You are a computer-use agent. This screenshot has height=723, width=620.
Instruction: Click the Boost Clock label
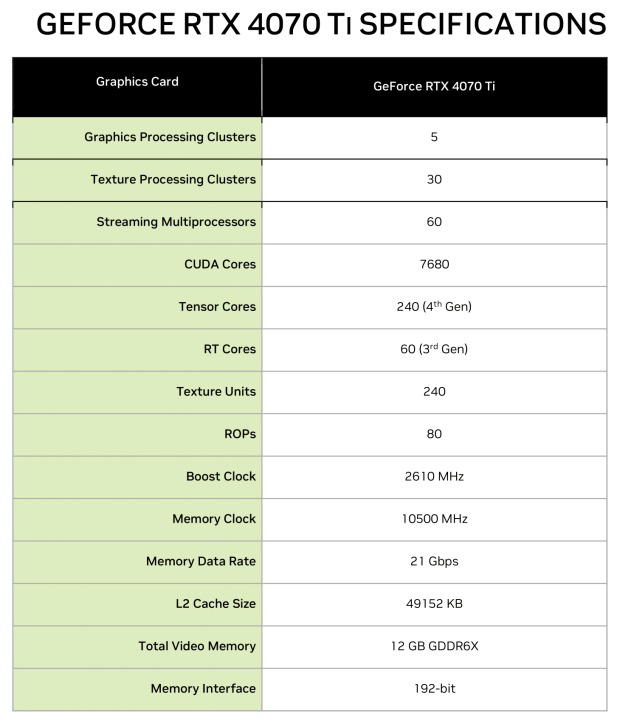point(221,476)
